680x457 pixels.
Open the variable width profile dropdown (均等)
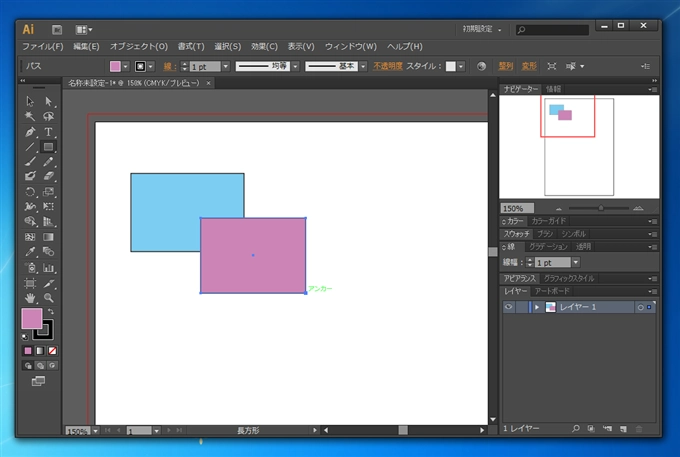pyautogui.click(x=295, y=66)
